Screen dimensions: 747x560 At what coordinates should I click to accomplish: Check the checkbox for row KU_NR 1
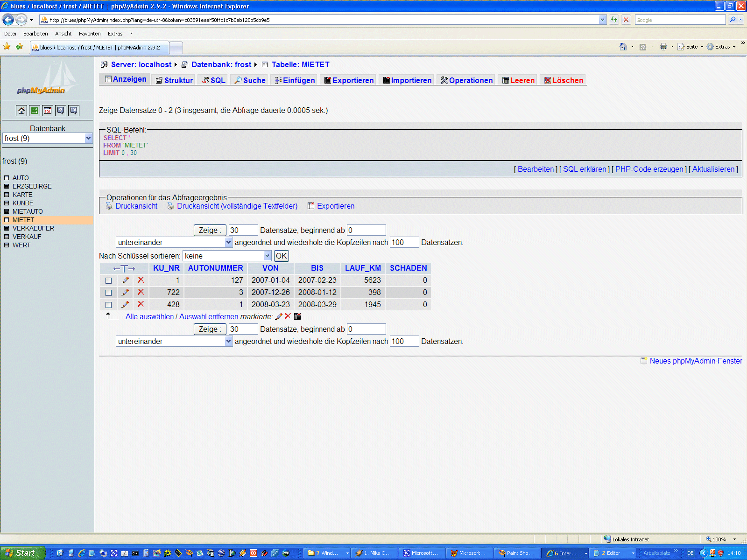[x=109, y=280]
